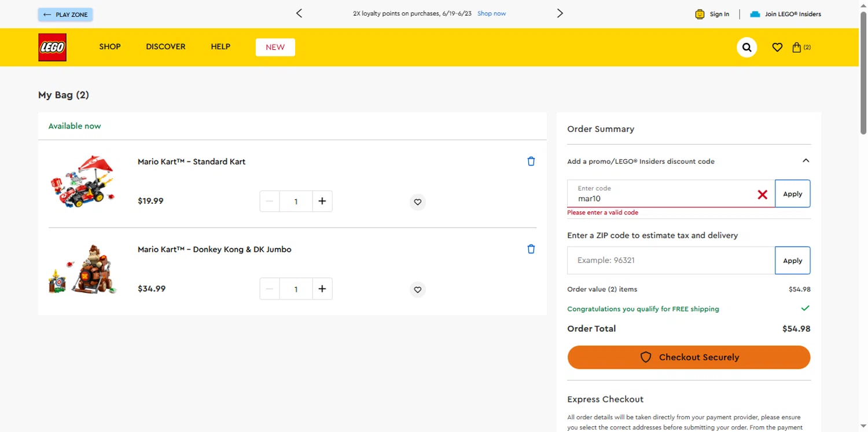Click Standard Kart quantity field
The height and width of the screenshot is (432, 868).
coord(296,202)
